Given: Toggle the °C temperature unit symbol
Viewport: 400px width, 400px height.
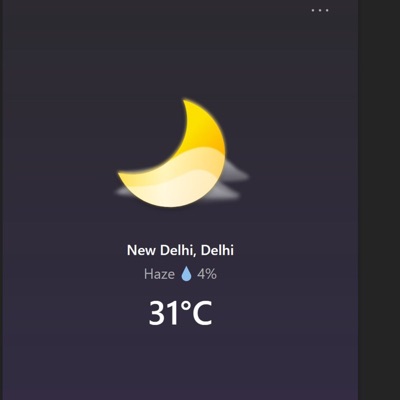Looking at the screenshot, I should pyautogui.click(x=196, y=313).
